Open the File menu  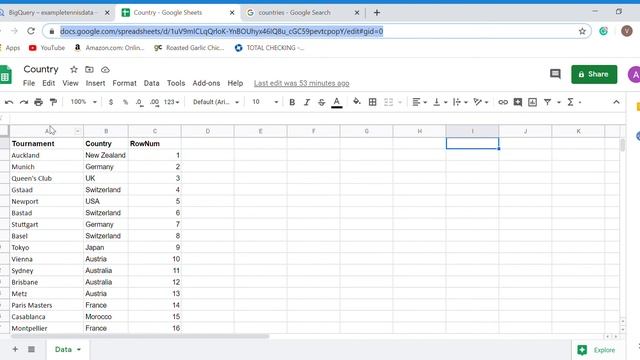29,83
